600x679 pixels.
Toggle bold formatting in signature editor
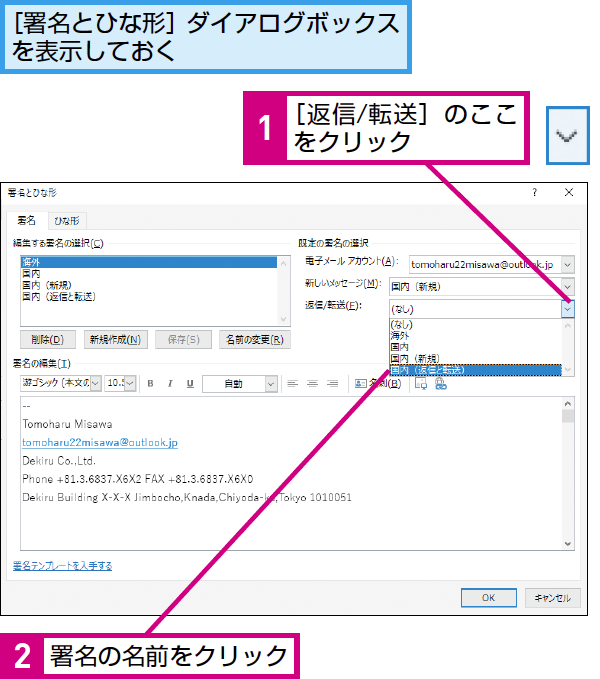click(150, 384)
